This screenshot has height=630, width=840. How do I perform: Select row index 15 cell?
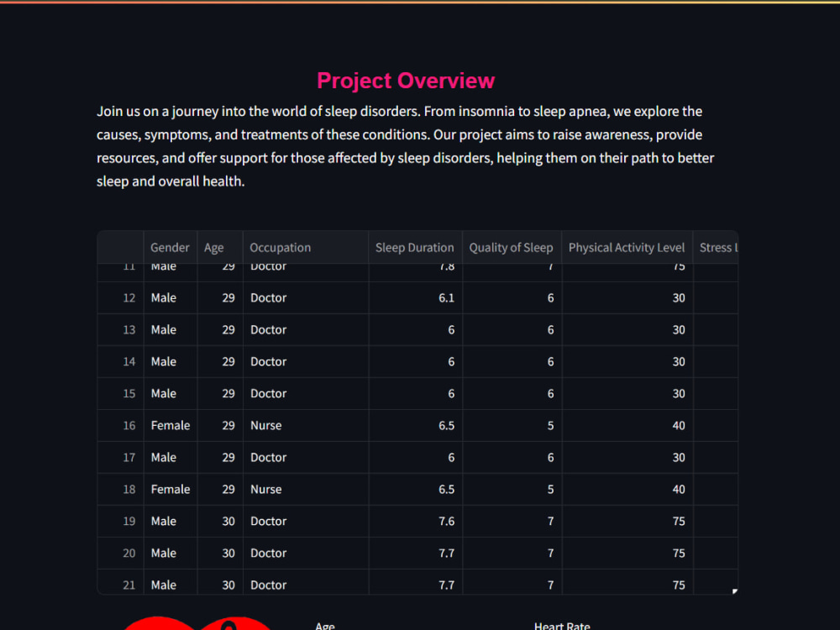[x=120, y=394]
